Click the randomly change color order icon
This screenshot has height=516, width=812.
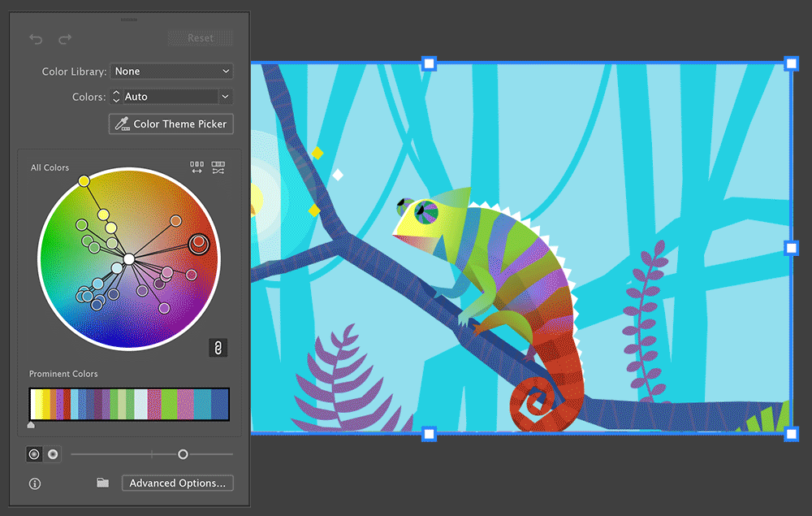point(218,167)
